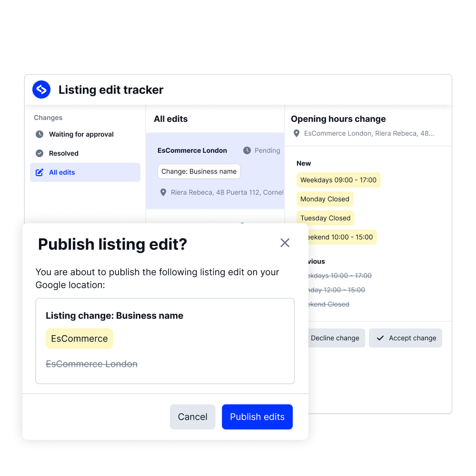Click the Listing change: Business name heading
The image size is (476, 476).
click(x=114, y=316)
